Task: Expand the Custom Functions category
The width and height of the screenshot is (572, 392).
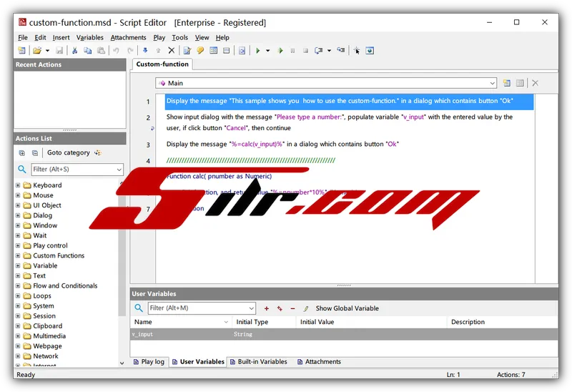Action: pyautogui.click(x=18, y=255)
